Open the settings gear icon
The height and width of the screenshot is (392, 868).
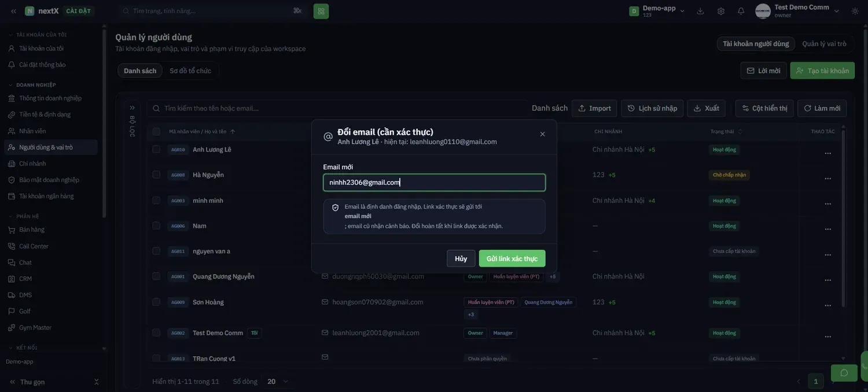click(x=721, y=11)
